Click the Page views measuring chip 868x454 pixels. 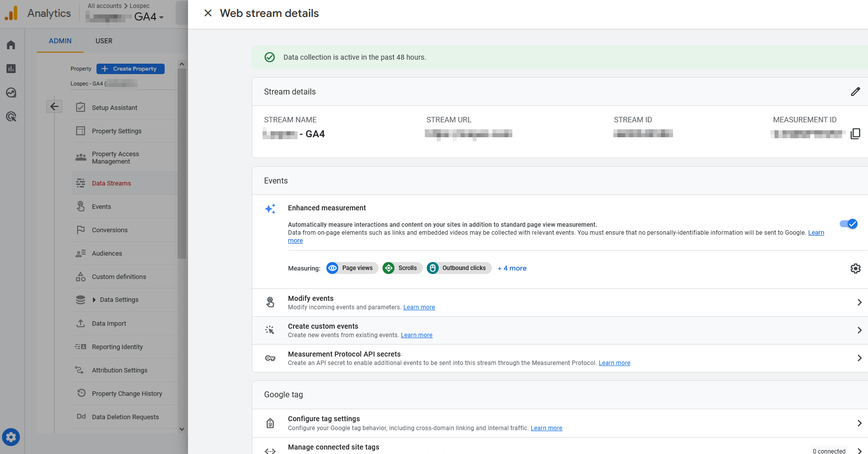coord(352,268)
